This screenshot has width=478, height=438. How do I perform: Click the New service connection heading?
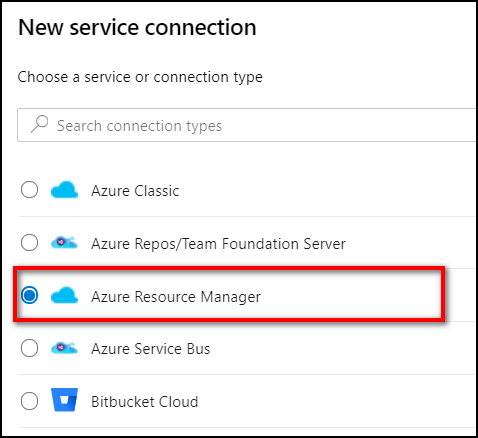point(137,27)
